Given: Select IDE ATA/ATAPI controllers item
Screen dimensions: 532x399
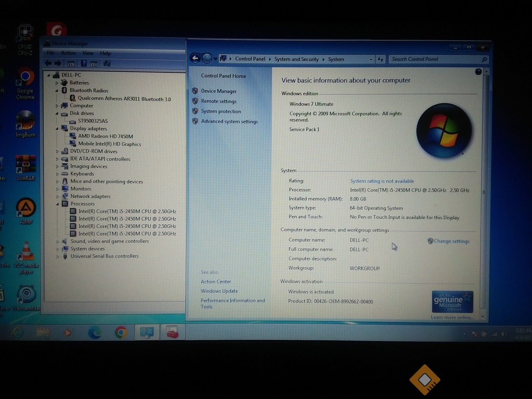Looking at the screenshot, I should pos(100,159).
